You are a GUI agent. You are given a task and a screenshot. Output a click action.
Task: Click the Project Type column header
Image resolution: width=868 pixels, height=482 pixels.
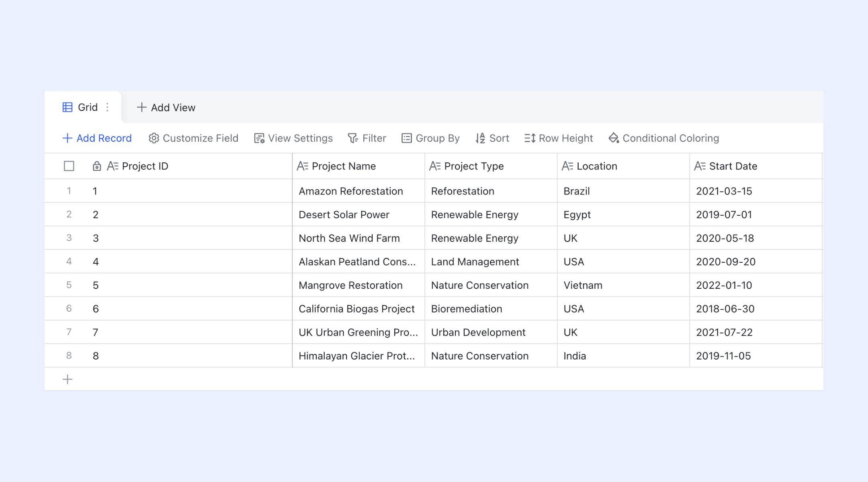pos(491,166)
